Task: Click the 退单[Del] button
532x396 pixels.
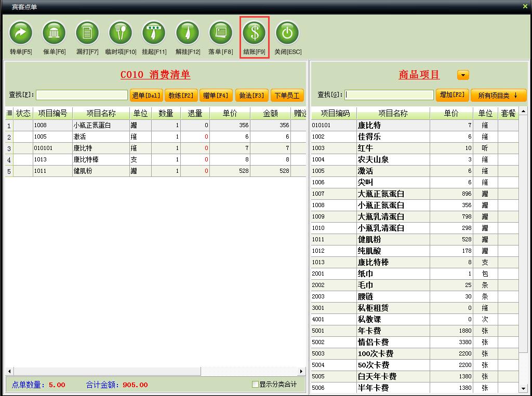Action: pos(146,95)
